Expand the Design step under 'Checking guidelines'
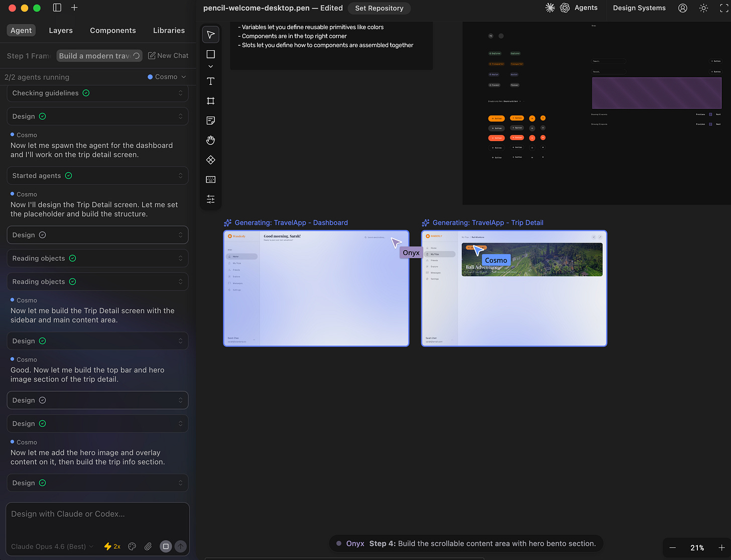The image size is (731, 560). (97, 116)
